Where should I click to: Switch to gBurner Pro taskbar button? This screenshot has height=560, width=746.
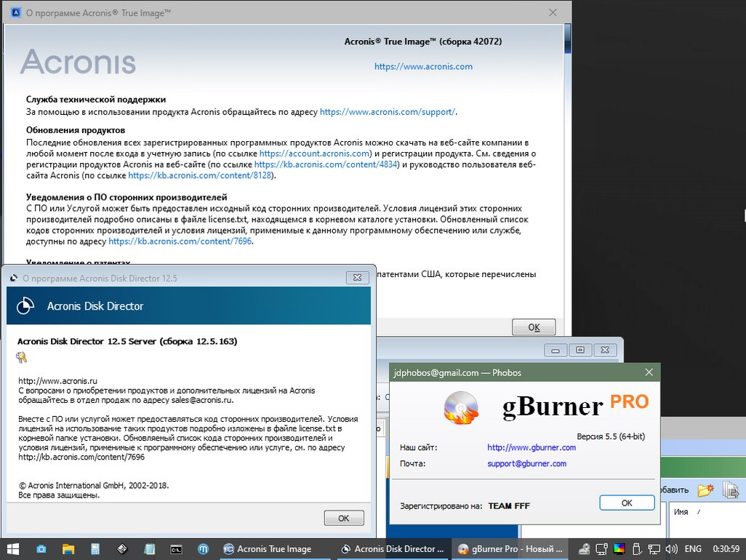tap(510, 549)
